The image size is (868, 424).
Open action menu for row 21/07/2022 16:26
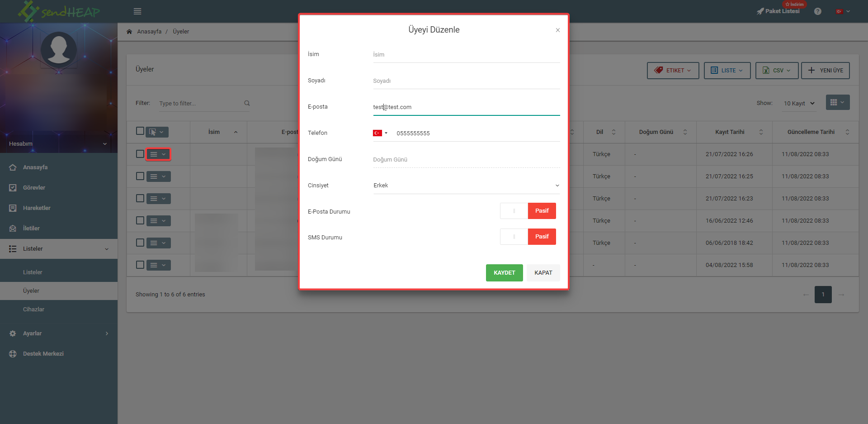(158, 154)
